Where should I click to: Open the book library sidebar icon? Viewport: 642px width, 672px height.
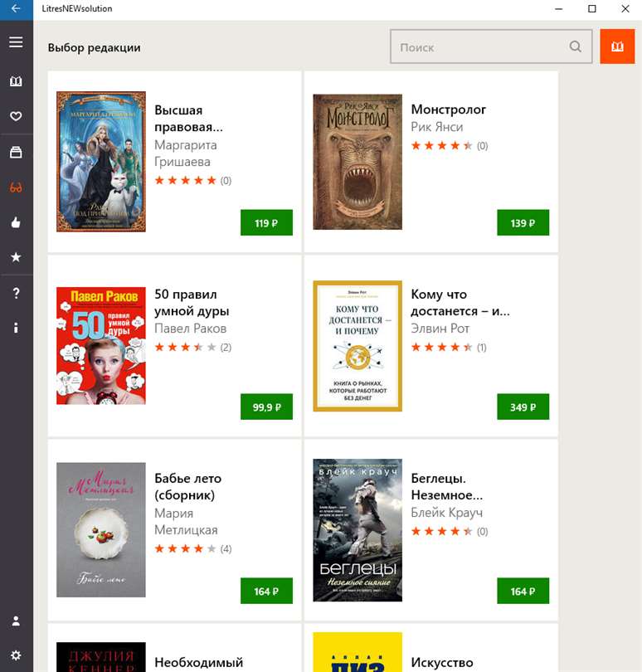pos(16,81)
